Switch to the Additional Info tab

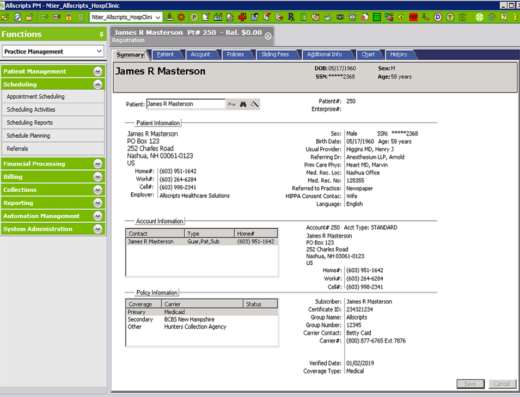point(325,55)
